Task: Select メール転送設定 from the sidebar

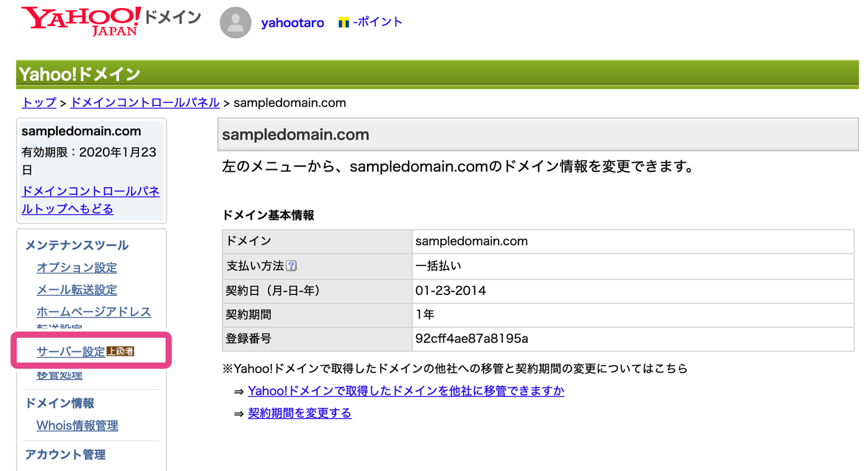Action: pyautogui.click(x=77, y=290)
